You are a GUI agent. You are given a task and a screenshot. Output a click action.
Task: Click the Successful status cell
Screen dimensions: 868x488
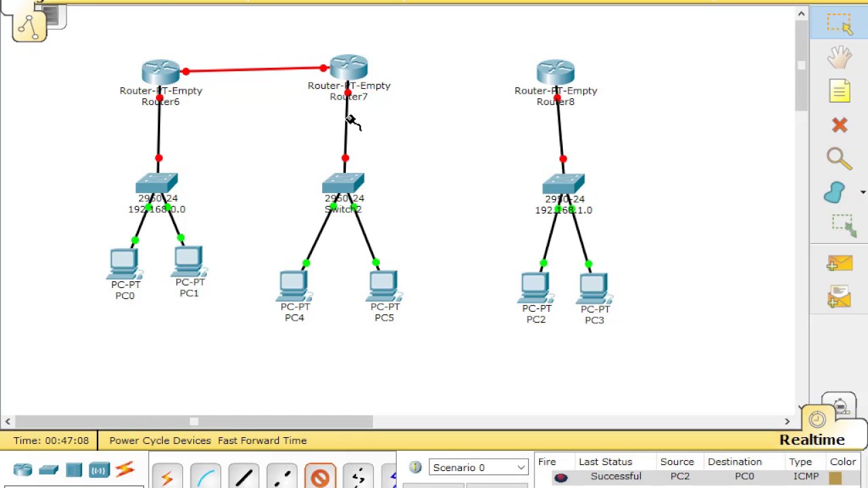click(616, 476)
